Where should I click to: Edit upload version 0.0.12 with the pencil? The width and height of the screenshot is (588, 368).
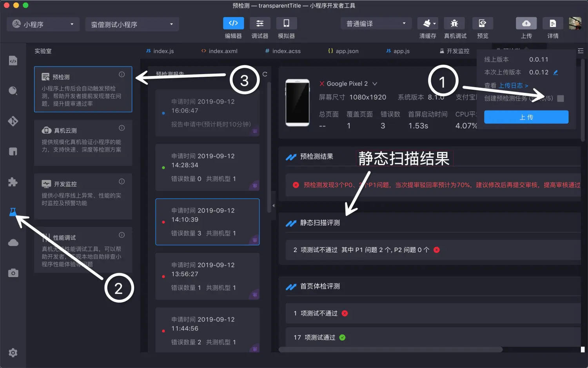click(x=555, y=73)
